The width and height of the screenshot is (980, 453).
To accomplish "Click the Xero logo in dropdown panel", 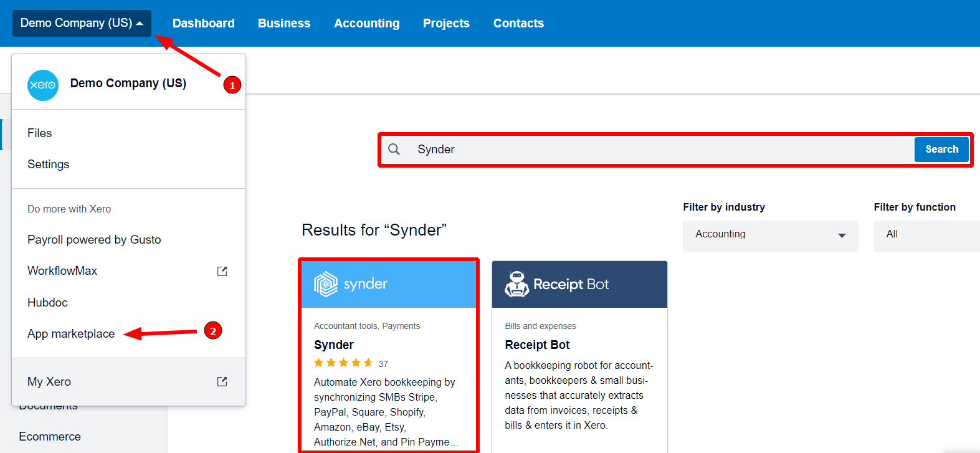I will point(43,85).
